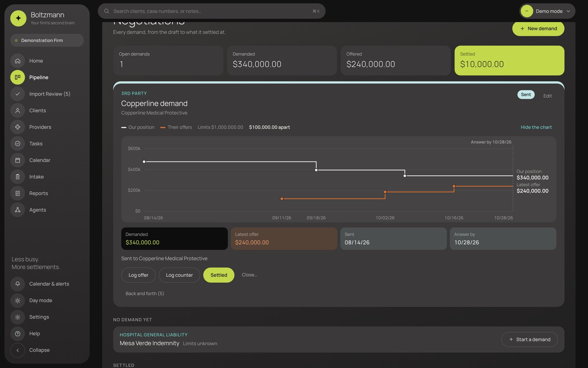Go to Clients person icon
This screenshot has height=368, width=588.
click(x=18, y=110)
